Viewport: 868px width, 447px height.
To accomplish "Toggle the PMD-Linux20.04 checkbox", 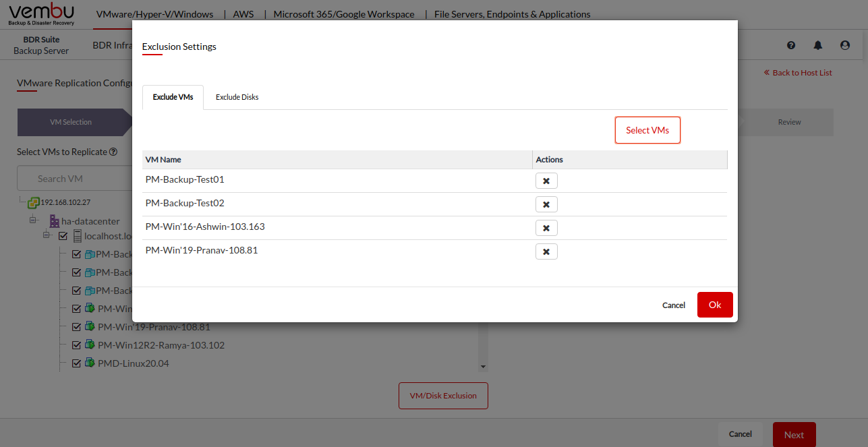I will (76, 363).
